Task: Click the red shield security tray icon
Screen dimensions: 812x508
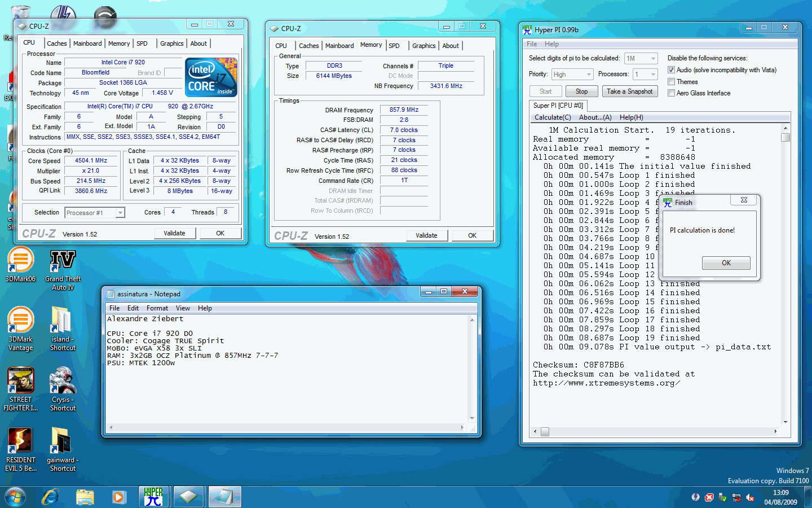Action: 709,497
